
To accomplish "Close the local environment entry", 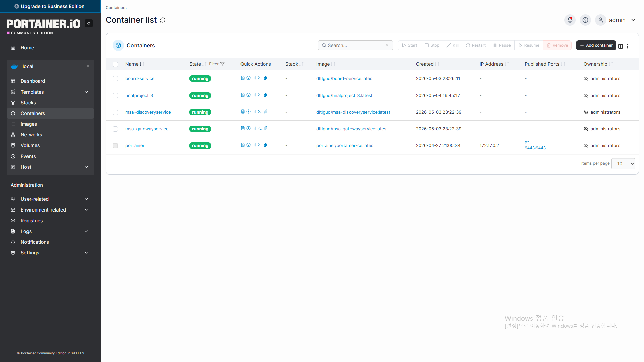I will (88, 66).
